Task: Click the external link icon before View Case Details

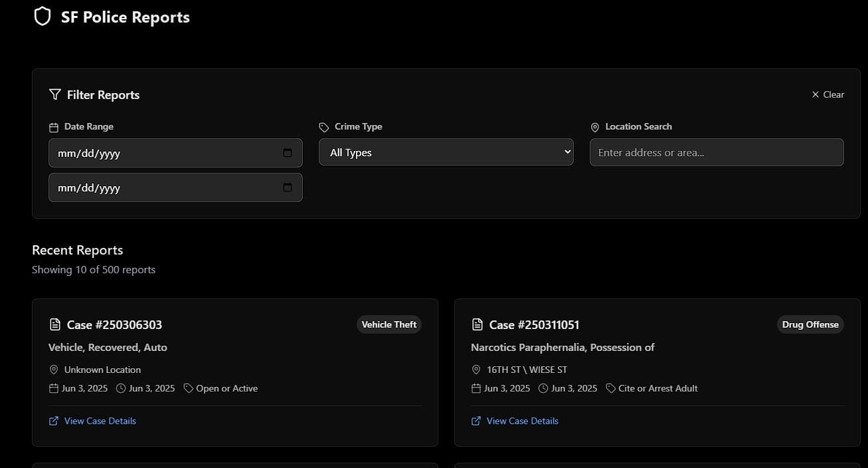Action: click(52, 420)
